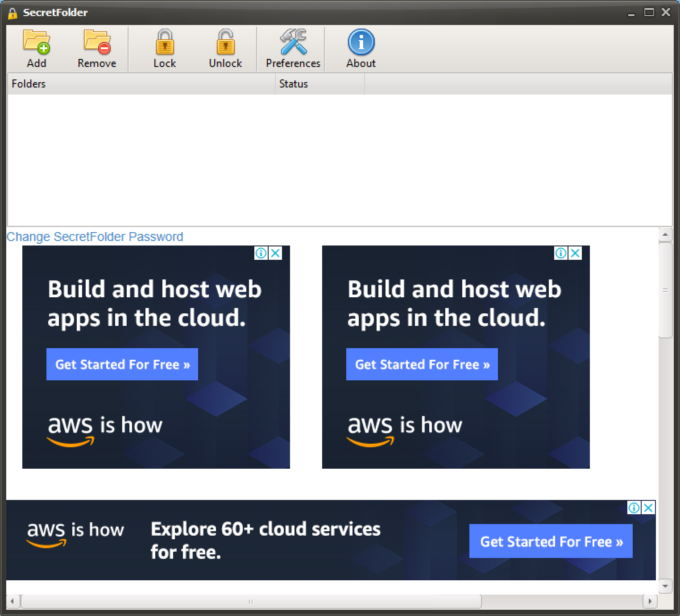Click the bottom banner ad info icon
This screenshot has width=680, height=616.
click(x=634, y=508)
